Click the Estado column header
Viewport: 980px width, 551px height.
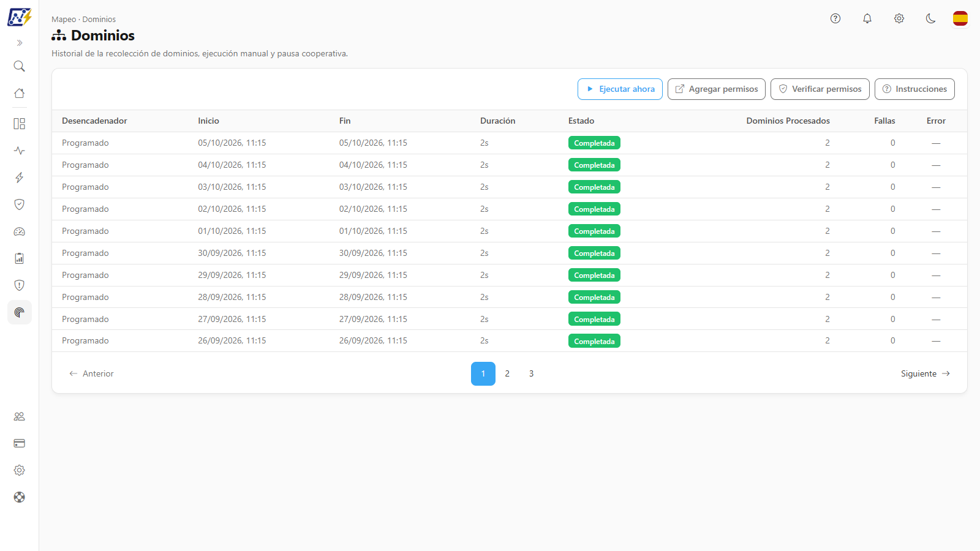581,121
